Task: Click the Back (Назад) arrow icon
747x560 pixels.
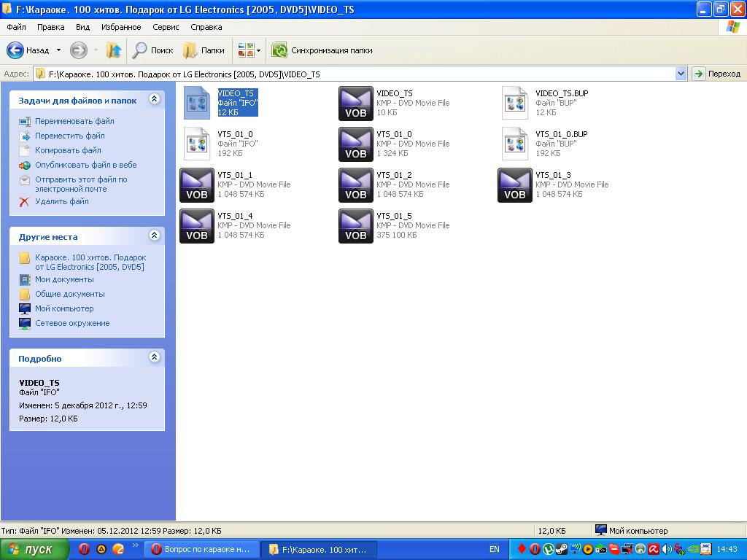Action: (x=16, y=50)
